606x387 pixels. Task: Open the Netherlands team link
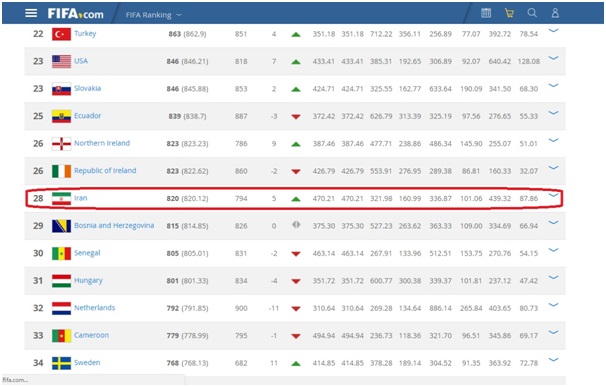pyautogui.click(x=95, y=308)
